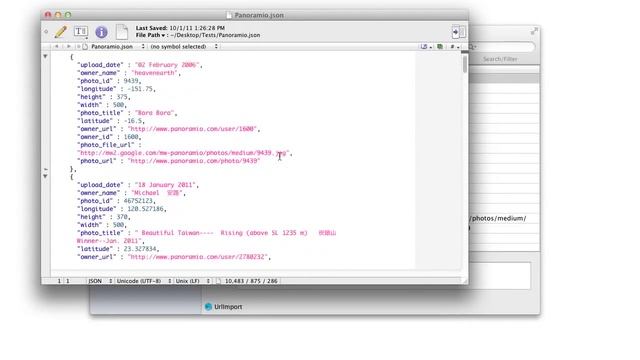Screen dimensions: 640x360
Task: Click the latitude value 23.327834
Action: [140, 249]
